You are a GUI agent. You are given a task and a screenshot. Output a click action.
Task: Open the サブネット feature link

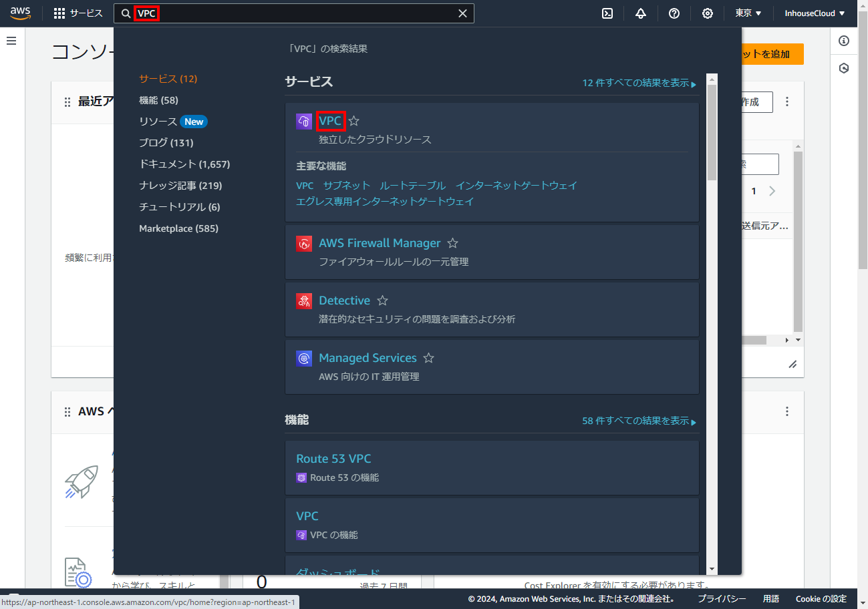[346, 186]
